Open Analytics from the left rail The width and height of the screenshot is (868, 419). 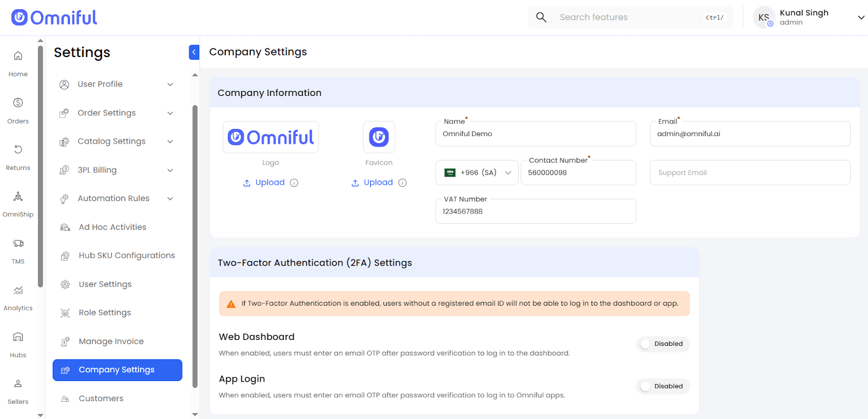click(18, 296)
